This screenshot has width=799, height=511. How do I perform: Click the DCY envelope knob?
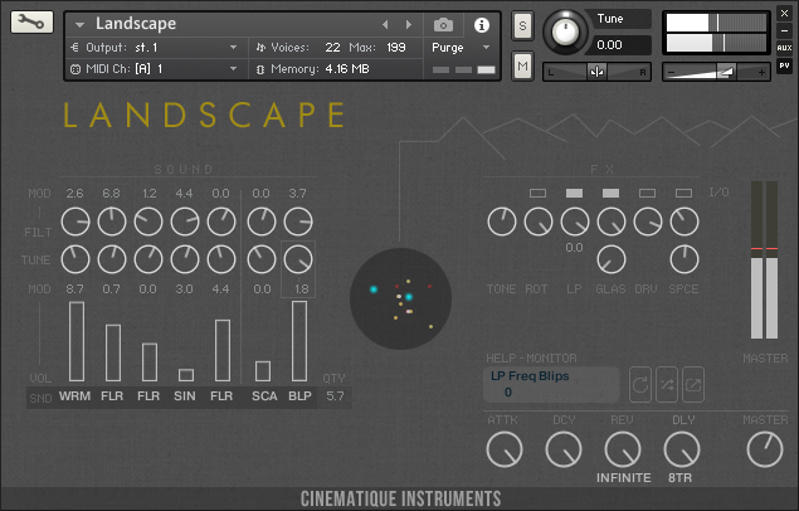(563, 449)
